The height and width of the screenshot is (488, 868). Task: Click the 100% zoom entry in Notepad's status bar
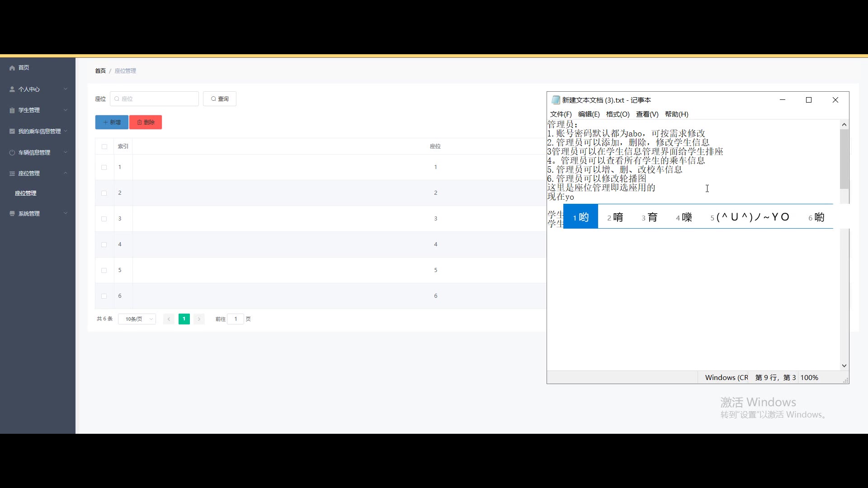(x=809, y=378)
